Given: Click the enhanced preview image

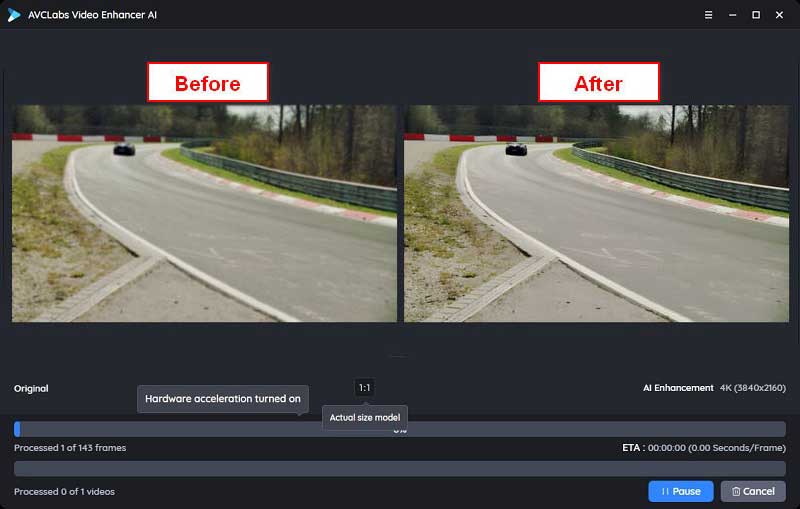Looking at the screenshot, I should click(x=596, y=213).
